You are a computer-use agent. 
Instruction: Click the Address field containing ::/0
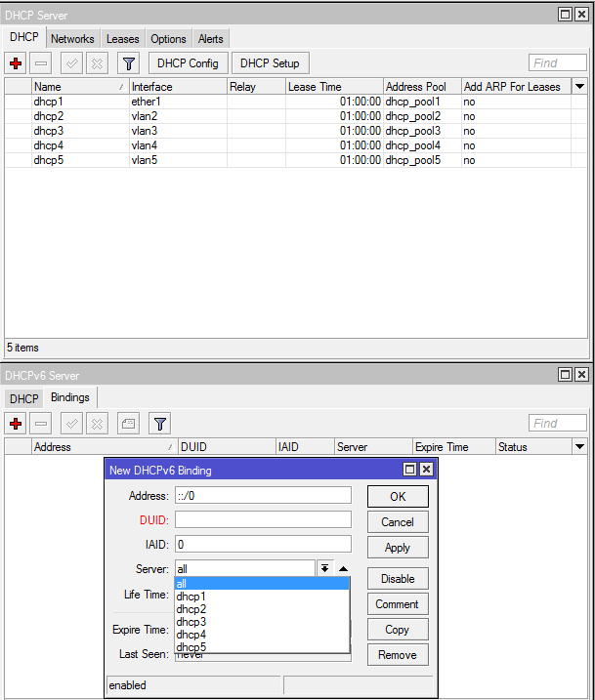pyautogui.click(x=263, y=496)
